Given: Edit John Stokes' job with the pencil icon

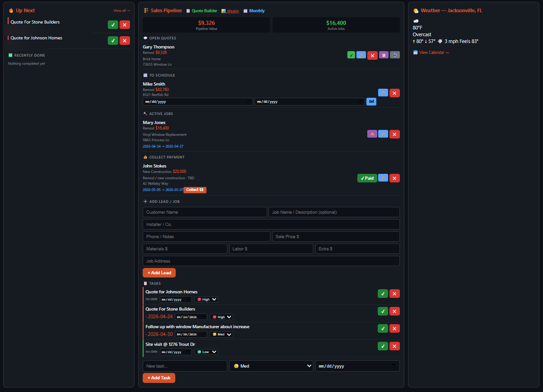Looking at the screenshot, I should pyautogui.click(x=383, y=178).
